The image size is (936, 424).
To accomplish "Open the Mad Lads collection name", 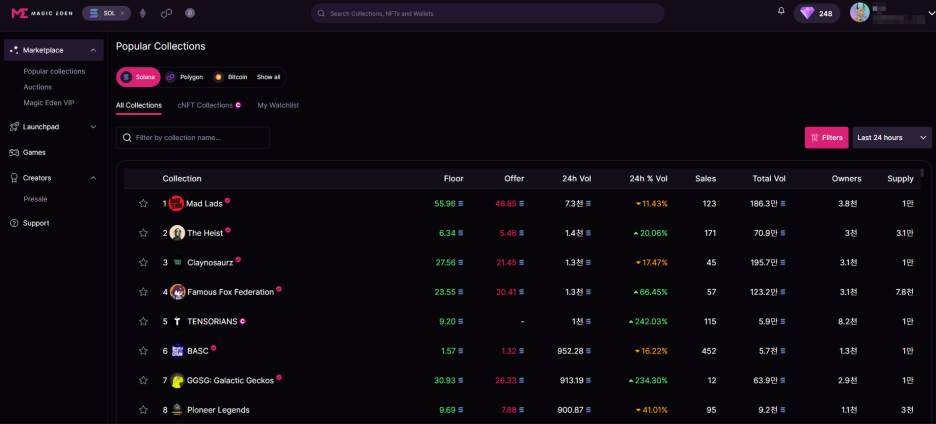I will coord(204,204).
